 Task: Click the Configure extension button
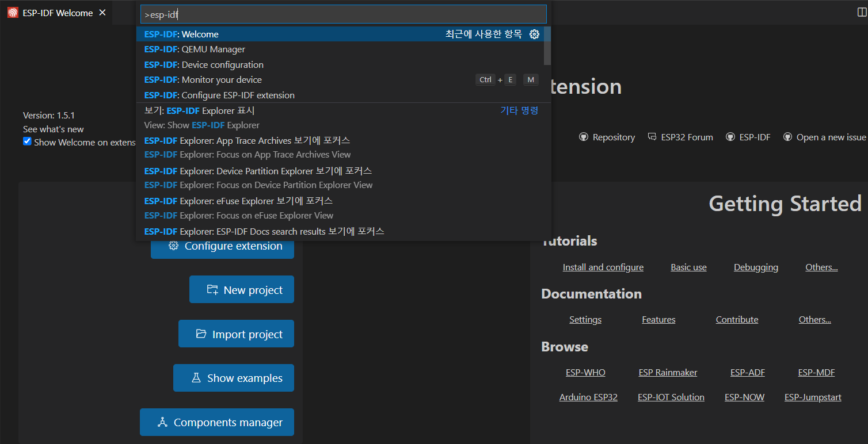[x=222, y=246]
